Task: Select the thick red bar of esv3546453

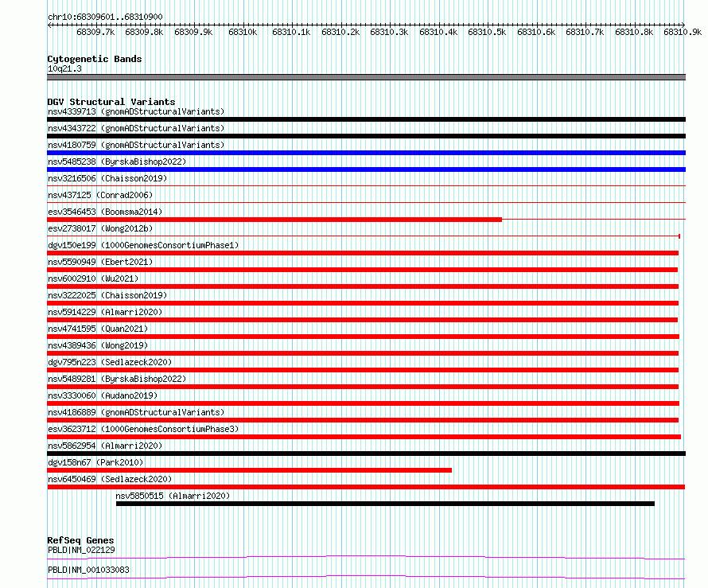Action: pos(274,220)
